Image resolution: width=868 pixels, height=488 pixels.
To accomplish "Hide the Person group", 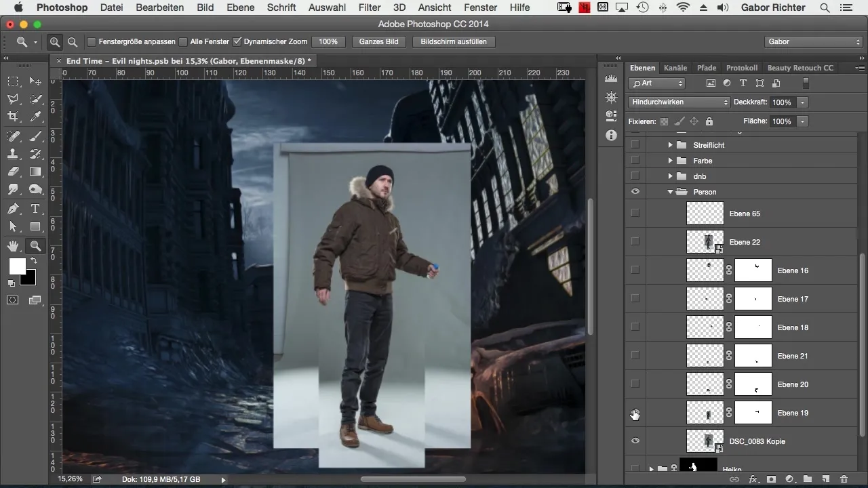I will coord(635,192).
